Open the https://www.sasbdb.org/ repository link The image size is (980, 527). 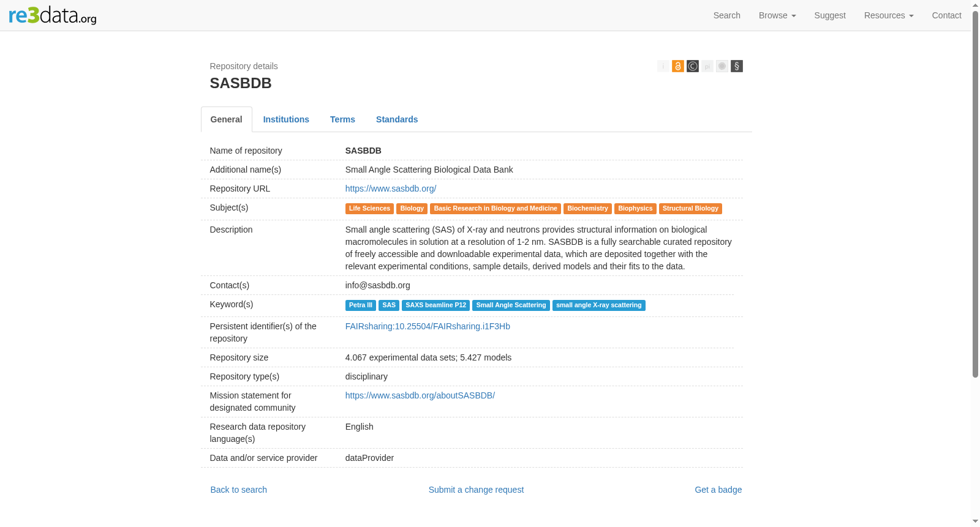(x=391, y=189)
